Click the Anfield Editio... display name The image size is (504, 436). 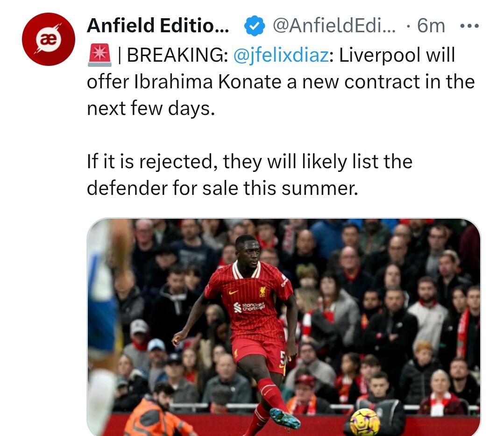pyautogui.click(x=158, y=25)
